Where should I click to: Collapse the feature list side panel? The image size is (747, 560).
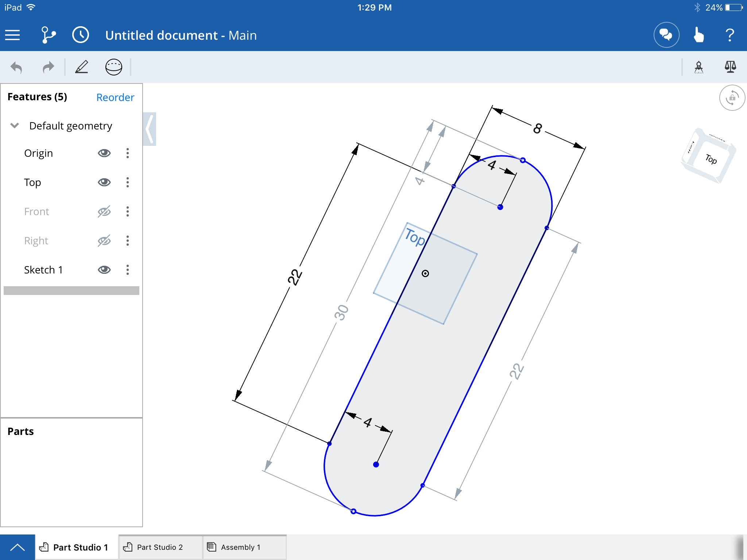[150, 129]
